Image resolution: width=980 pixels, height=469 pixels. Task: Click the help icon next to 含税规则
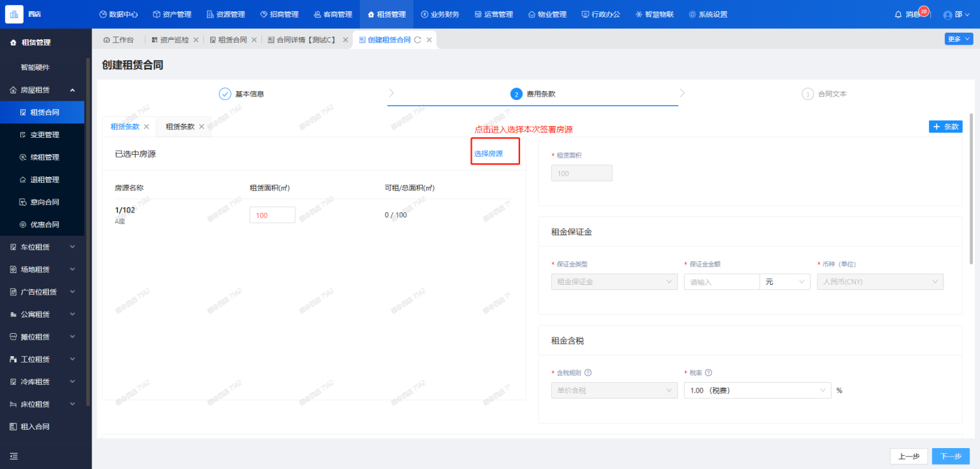click(588, 373)
